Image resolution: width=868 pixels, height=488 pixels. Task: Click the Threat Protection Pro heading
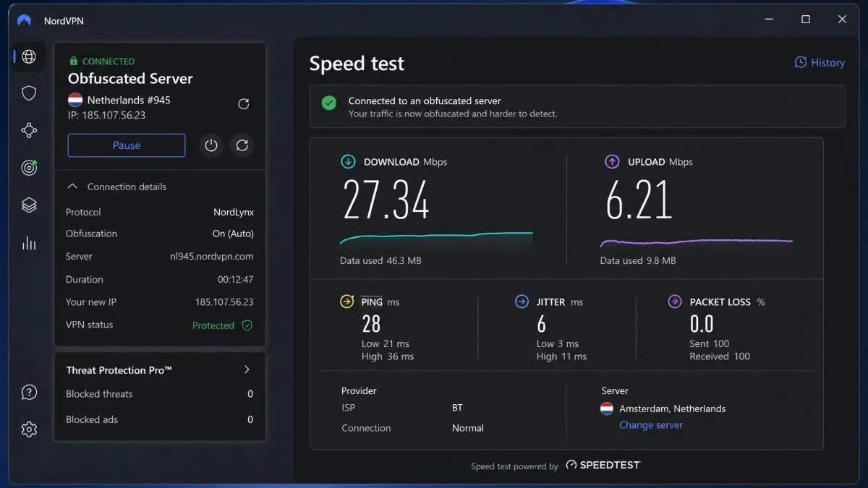point(119,370)
